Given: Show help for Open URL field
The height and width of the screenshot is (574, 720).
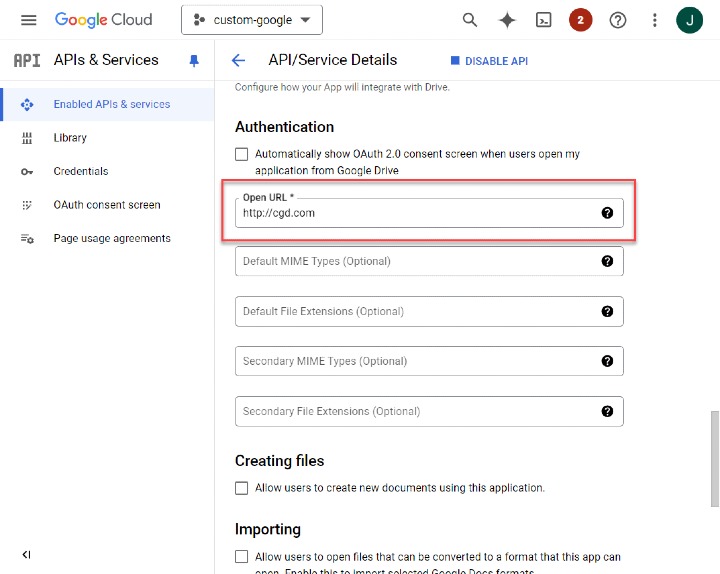Looking at the screenshot, I should point(607,213).
